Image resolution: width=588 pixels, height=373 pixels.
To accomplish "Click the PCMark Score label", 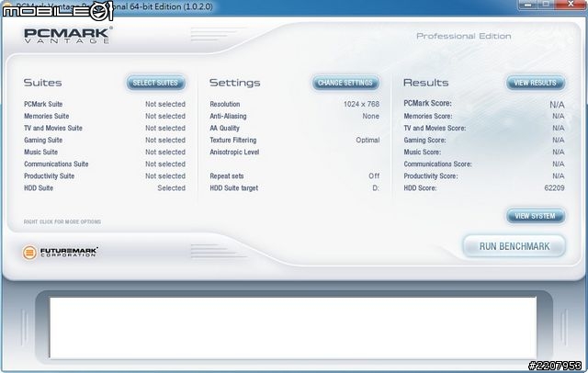I will coord(427,104).
